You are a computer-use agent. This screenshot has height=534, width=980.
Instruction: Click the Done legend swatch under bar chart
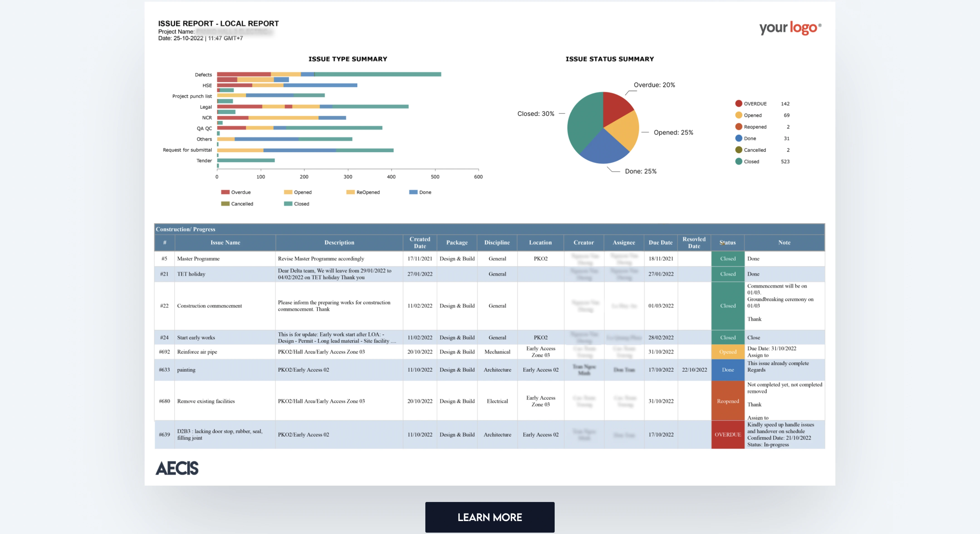[x=413, y=192]
